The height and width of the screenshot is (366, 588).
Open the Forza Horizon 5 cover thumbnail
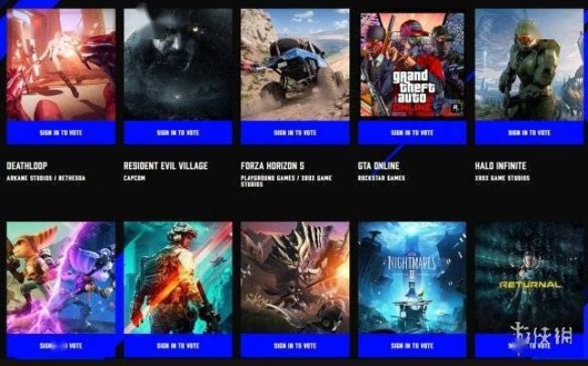click(295, 65)
